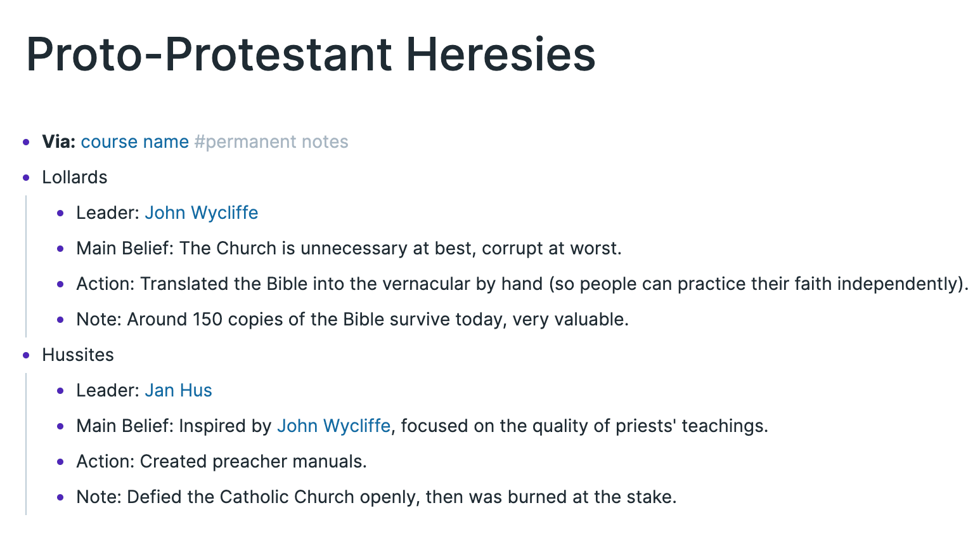Click bullet of 'Inspired by' Main Belief block

(60, 426)
